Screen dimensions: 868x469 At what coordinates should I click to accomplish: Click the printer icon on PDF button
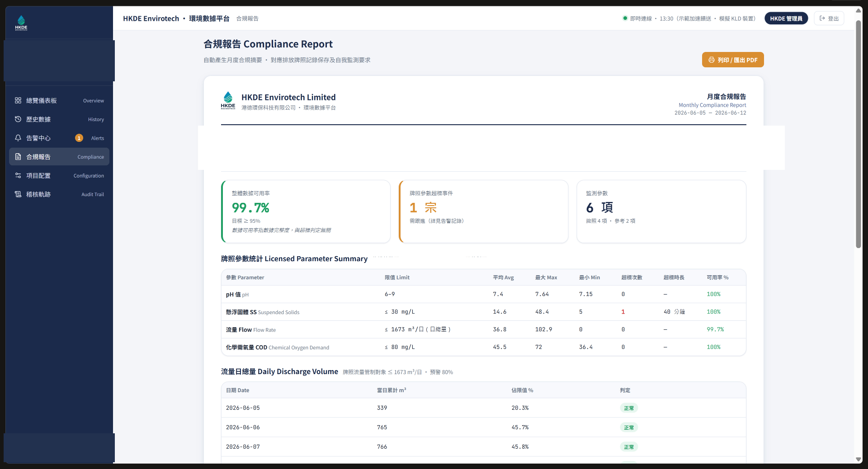tap(712, 60)
